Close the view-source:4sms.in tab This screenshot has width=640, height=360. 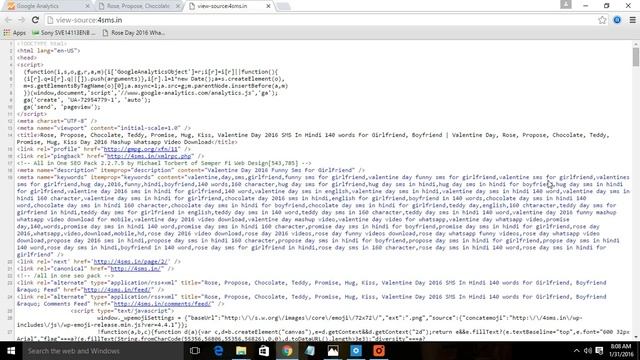click(268, 6)
